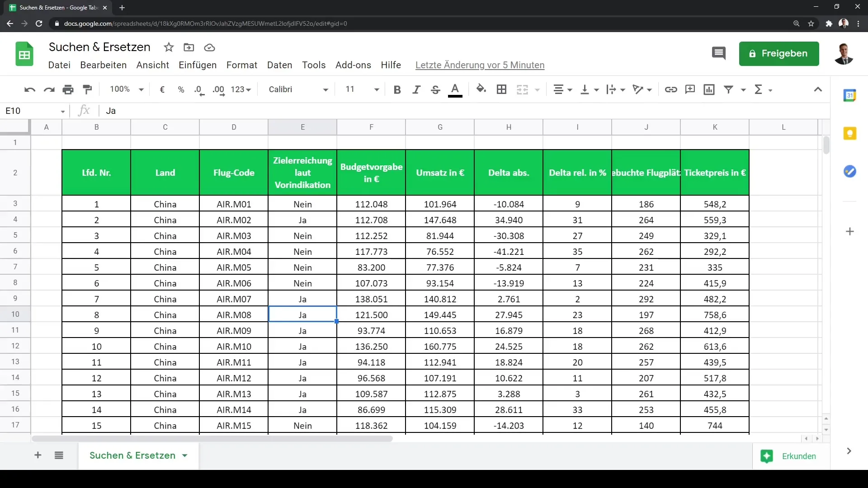Click cell AIR.M08
The width and height of the screenshot is (868, 488).
(234, 314)
